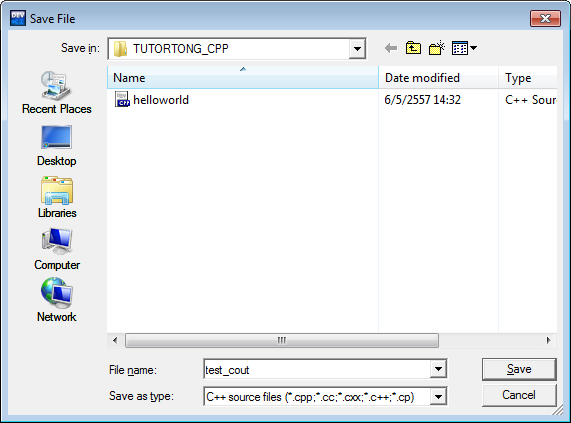Click the horizontal scrollbar thumb
The width and height of the screenshot is (571, 423).
(282, 340)
